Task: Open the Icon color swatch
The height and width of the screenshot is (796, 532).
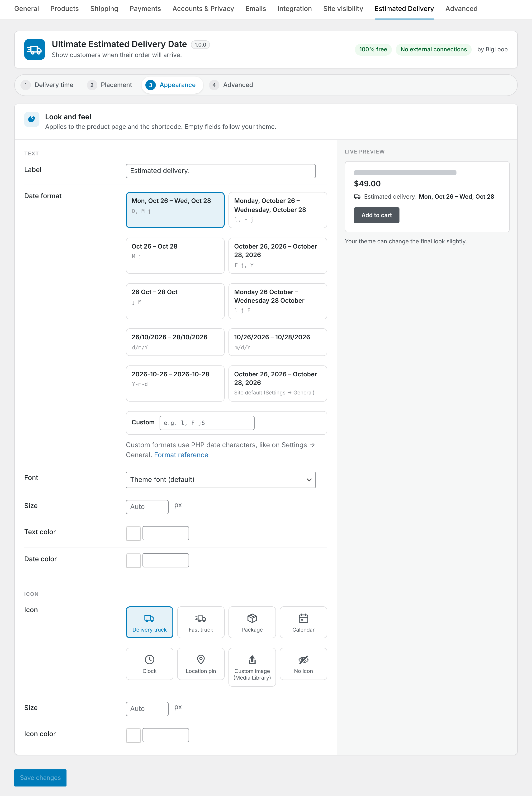Action: pos(133,735)
